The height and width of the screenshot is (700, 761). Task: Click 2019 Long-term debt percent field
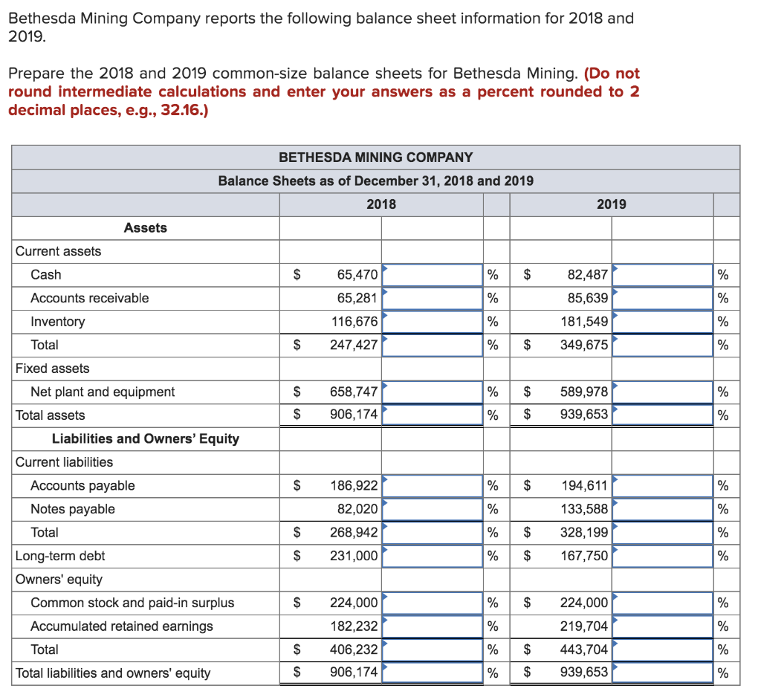click(x=662, y=556)
